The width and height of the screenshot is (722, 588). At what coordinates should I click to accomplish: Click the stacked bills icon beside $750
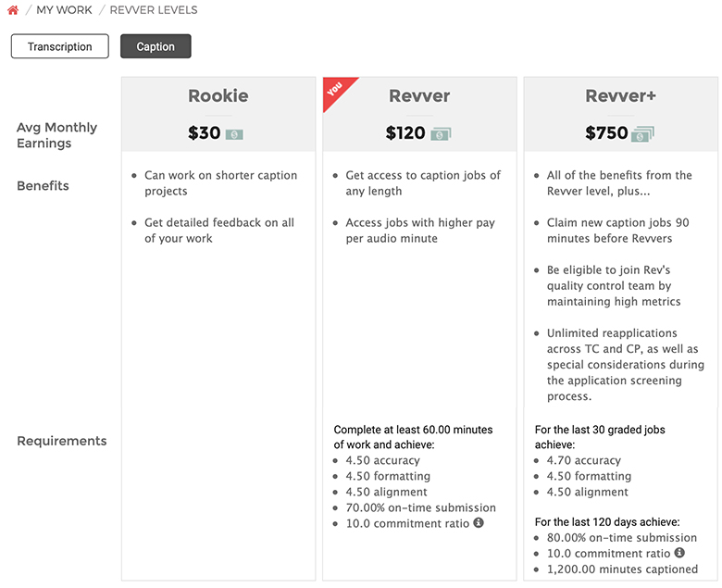tap(642, 134)
